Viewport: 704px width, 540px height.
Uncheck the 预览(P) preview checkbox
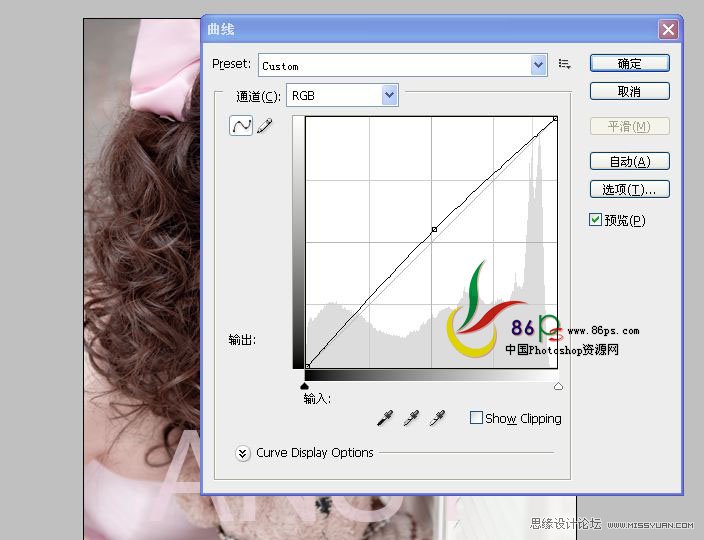pyautogui.click(x=595, y=220)
